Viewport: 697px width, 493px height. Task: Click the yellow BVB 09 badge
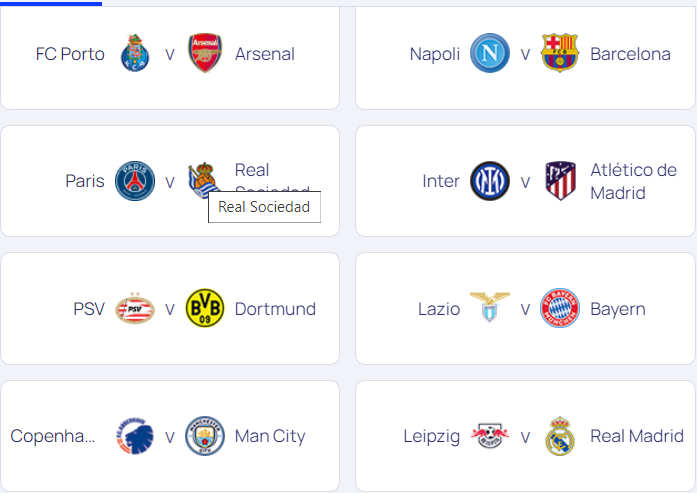[x=205, y=308]
